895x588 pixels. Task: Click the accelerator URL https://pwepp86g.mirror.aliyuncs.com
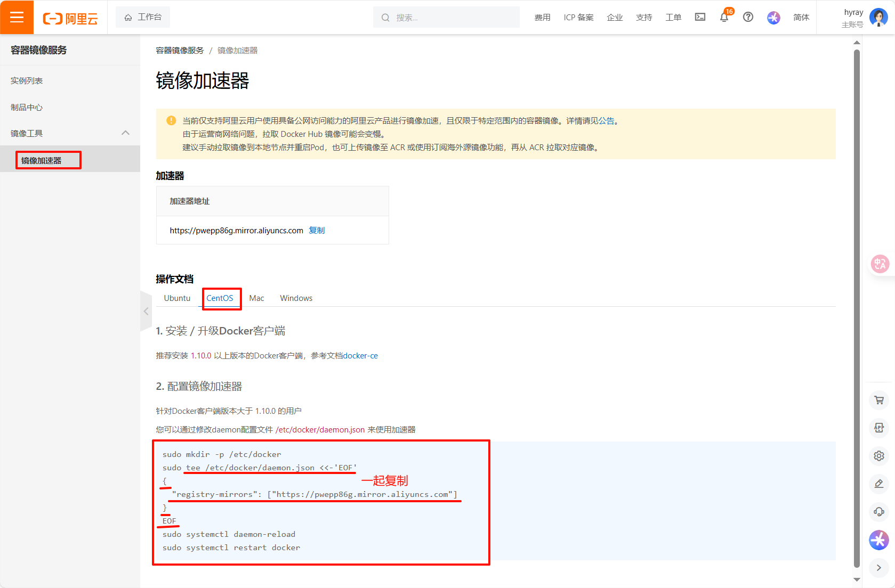[236, 231]
